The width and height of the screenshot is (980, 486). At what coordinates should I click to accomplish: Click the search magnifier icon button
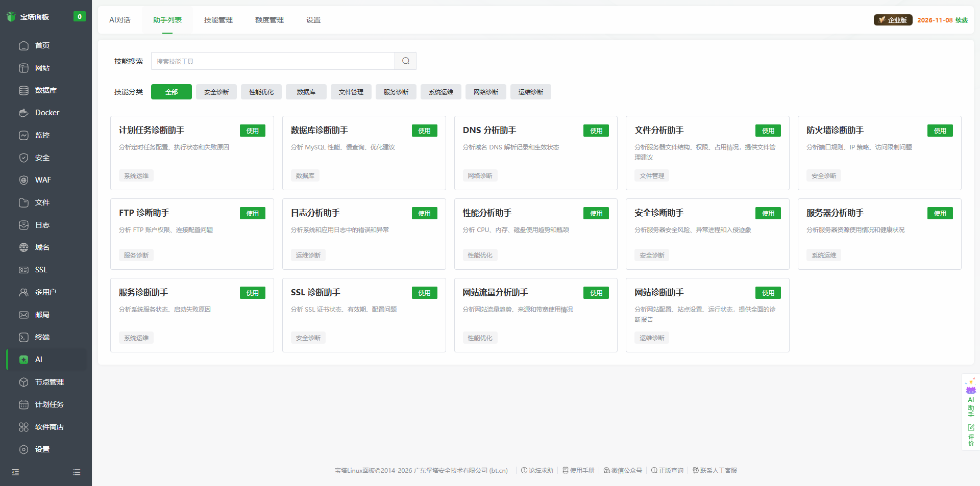click(405, 61)
